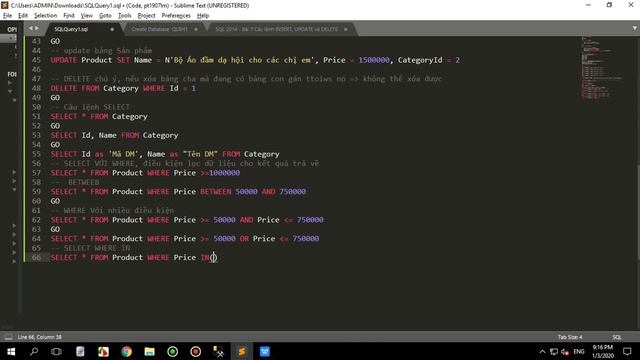
Task: Place cursor in line 66 IN() parentheses
Action: [x=213, y=258]
